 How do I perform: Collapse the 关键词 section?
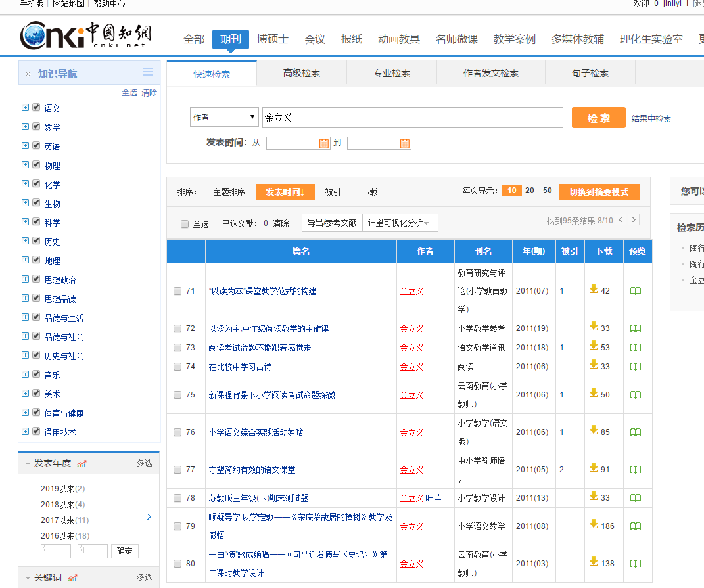coord(28,578)
